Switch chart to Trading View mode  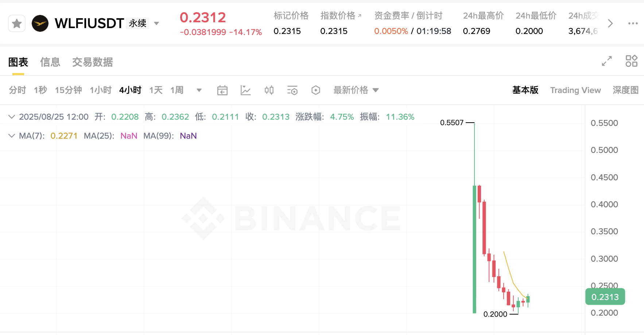click(575, 90)
